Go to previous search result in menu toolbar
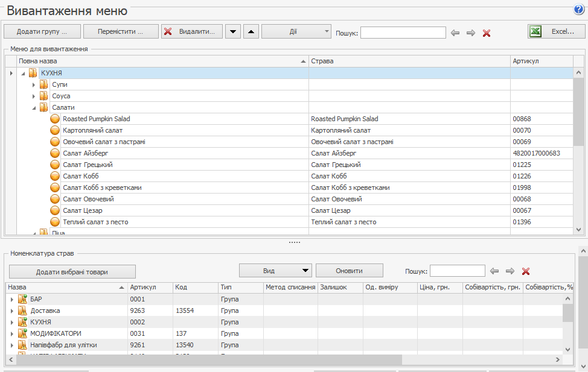Image resolution: width=588 pixels, height=372 pixels. click(455, 33)
